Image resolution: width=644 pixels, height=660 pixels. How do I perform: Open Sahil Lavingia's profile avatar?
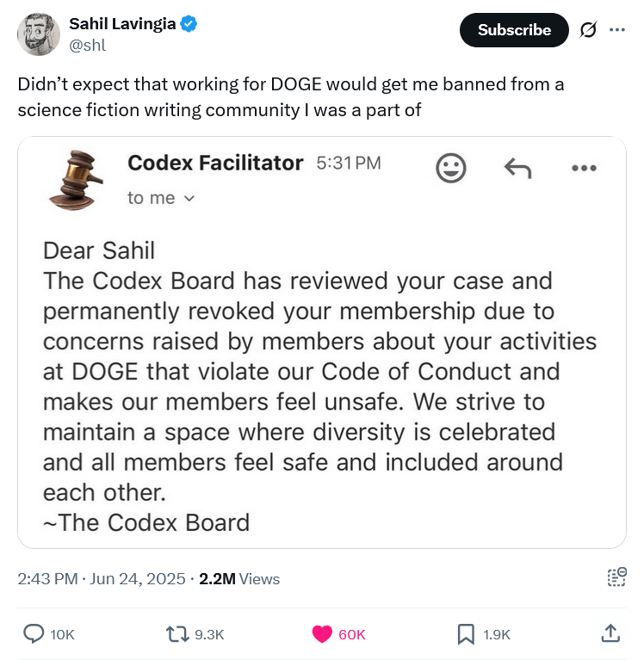click(x=38, y=34)
